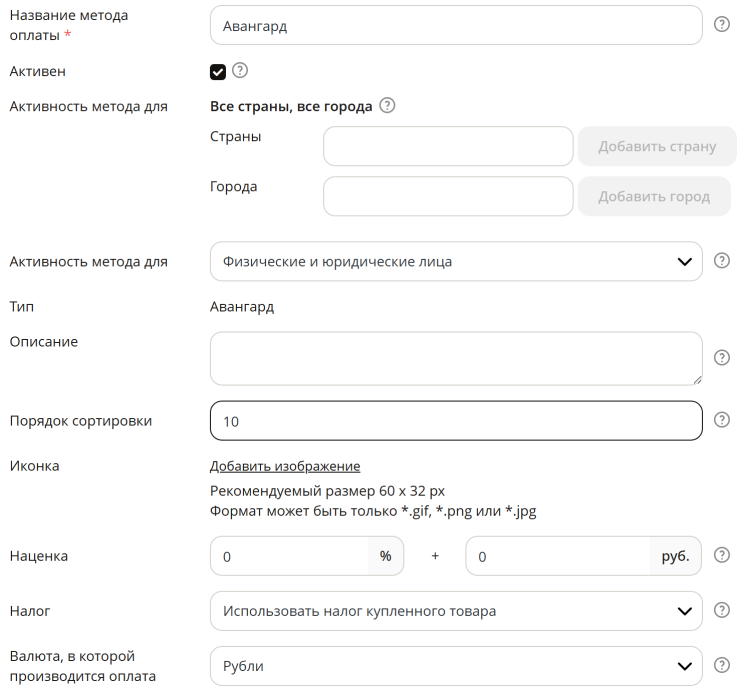Follow the 'Добавить изображение' link
Image resolution: width=740 pixels, height=694 pixels.
[x=285, y=466]
